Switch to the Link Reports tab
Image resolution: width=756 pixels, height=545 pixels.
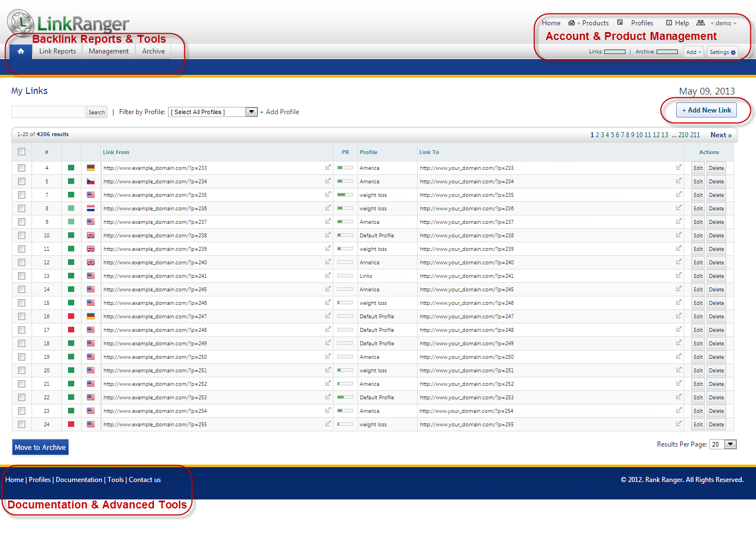coord(57,51)
